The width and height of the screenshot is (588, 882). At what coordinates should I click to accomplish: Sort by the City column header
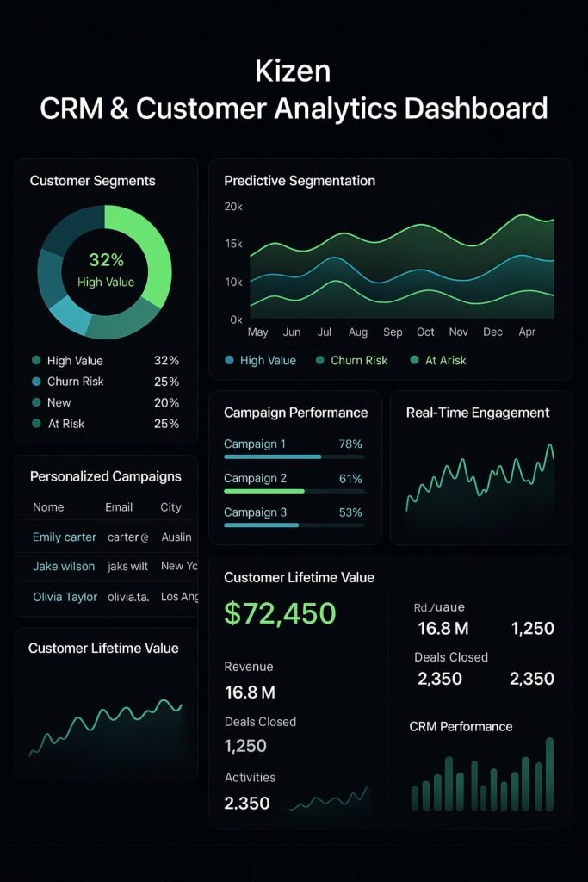tap(171, 507)
